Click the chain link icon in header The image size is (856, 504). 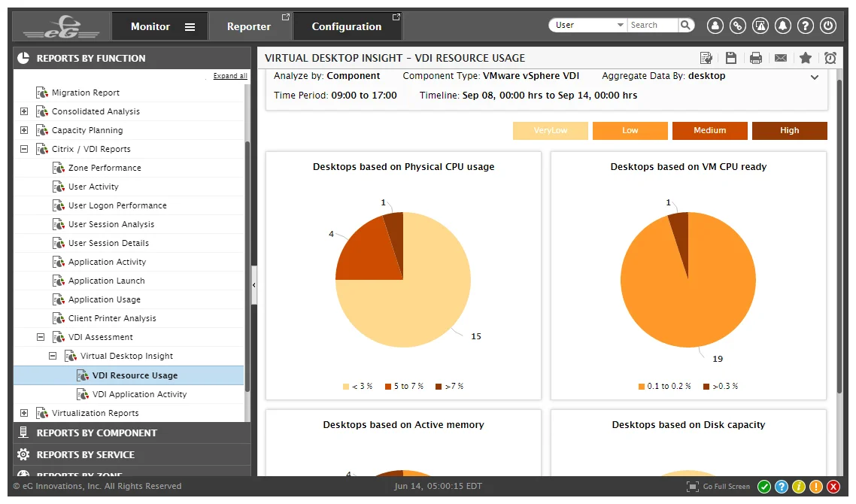738,25
